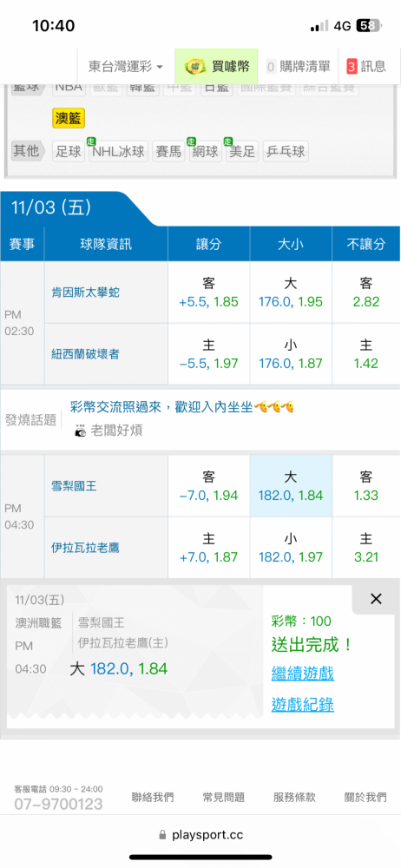Close the bet slip with X
The width and height of the screenshot is (401, 868).
(376, 598)
